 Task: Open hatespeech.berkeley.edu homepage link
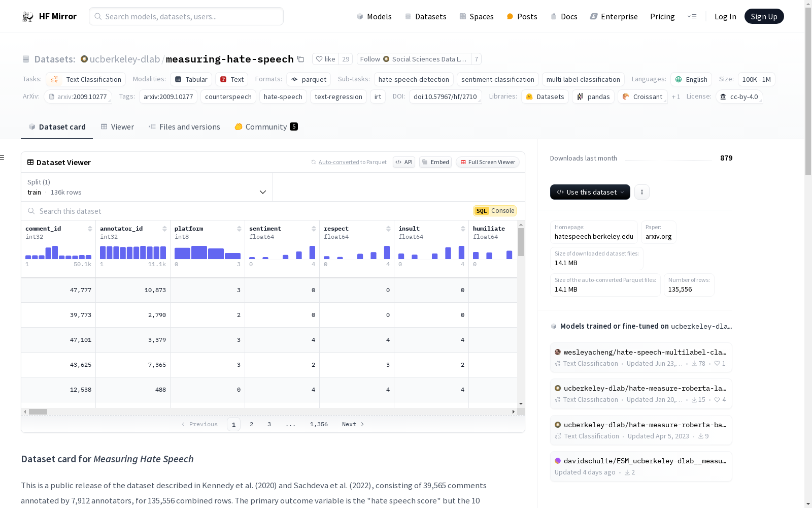coord(594,236)
